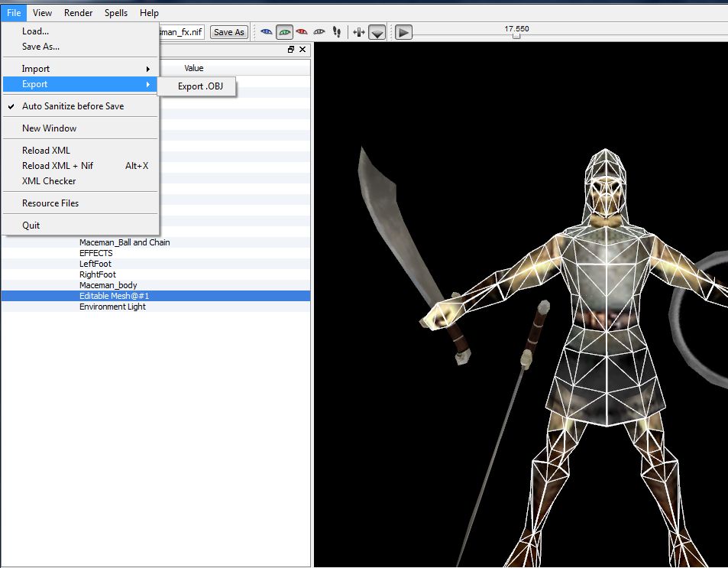
Task: Open XML Checker from File menu
Action: pos(81,181)
